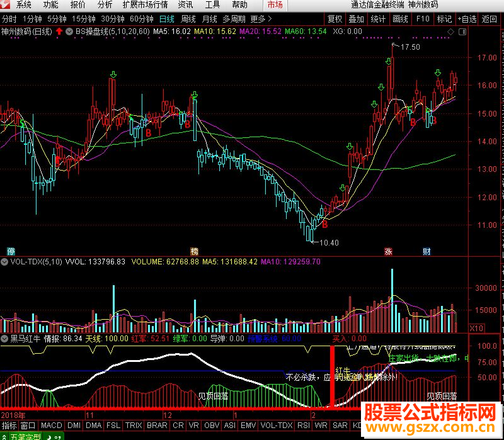Open the 功能 menu

click(51, 5)
